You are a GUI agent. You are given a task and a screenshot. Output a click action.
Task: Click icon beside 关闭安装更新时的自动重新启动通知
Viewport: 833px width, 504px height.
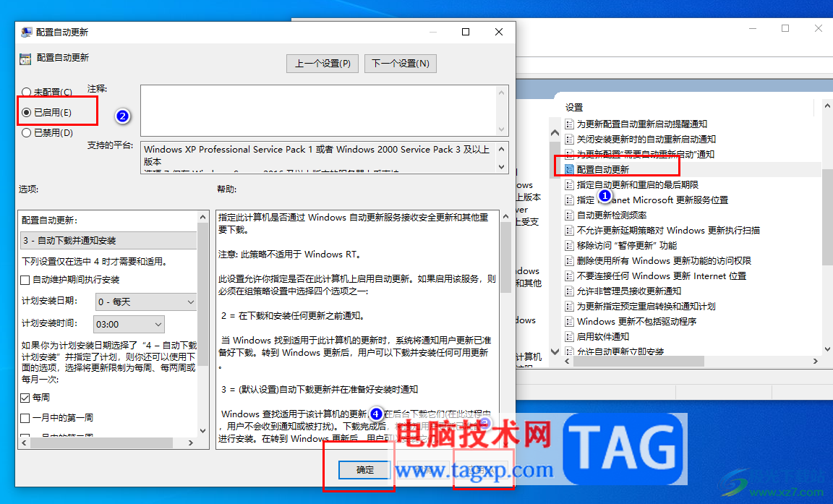click(569, 139)
